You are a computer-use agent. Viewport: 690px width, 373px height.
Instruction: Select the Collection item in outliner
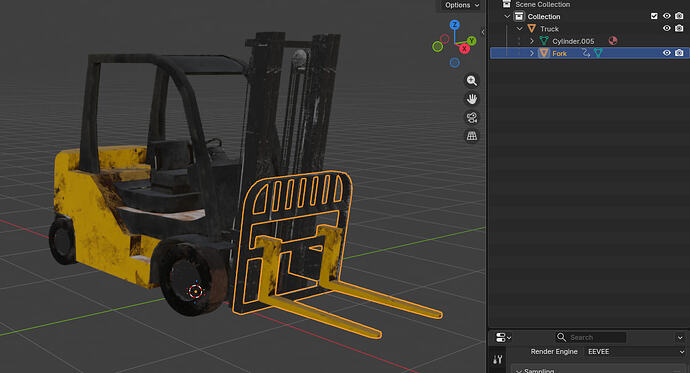[x=544, y=17]
